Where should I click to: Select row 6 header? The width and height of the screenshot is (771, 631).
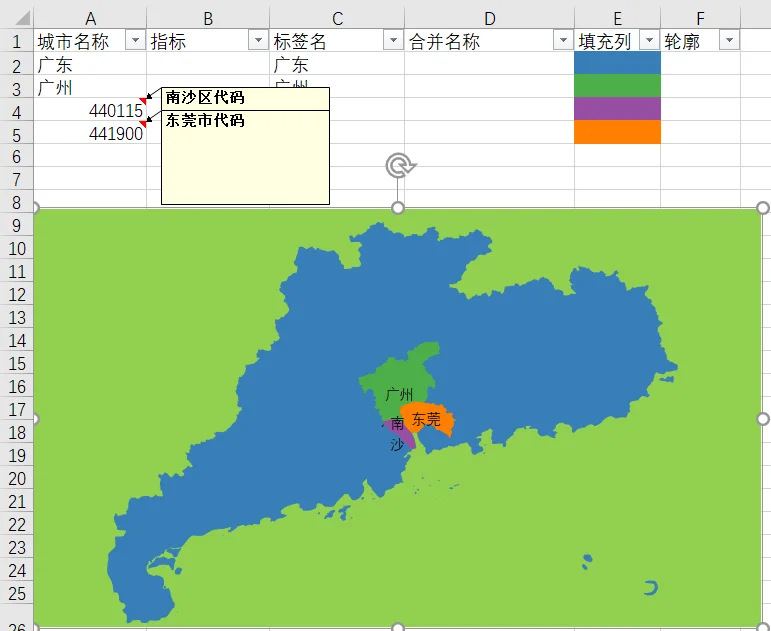point(17,156)
